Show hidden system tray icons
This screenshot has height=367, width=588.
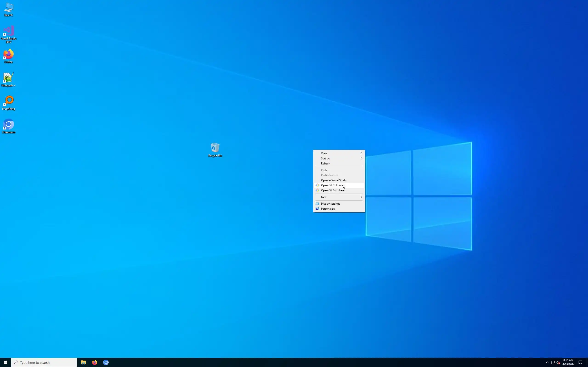(547, 362)
